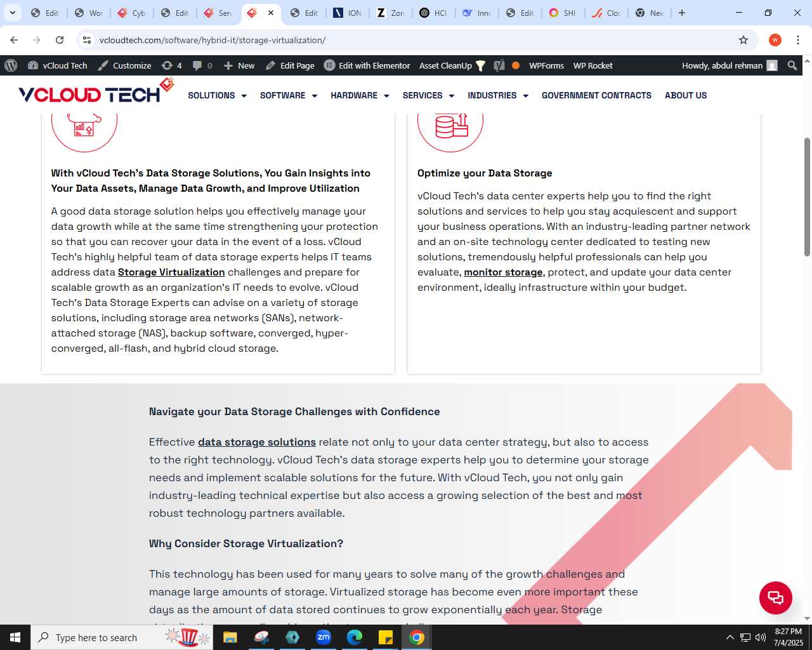812x650 pixels.
Task: Click the page vertical scrollbar thumb
Action: pyautogui.click(x=807, y=197)
